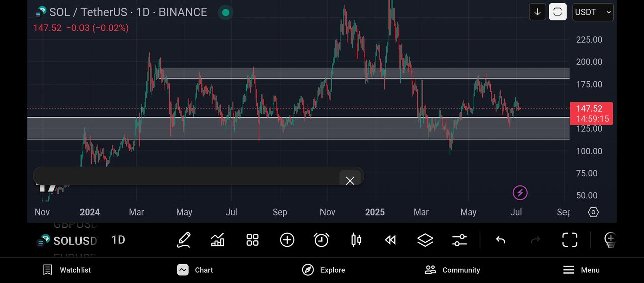
Task: Tap the add symbol plus circle icon
Action: pyautogui.click(x=287, y=240)
